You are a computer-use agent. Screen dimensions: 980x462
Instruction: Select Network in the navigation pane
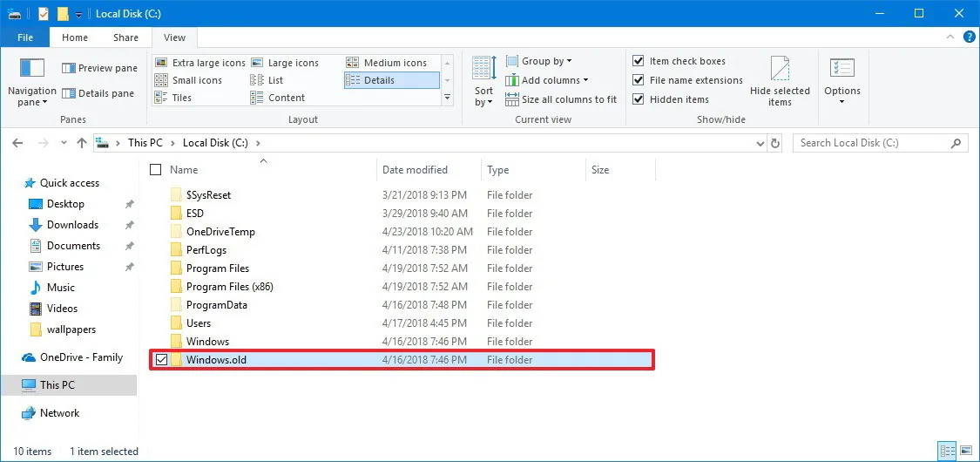tap(59, 412)
